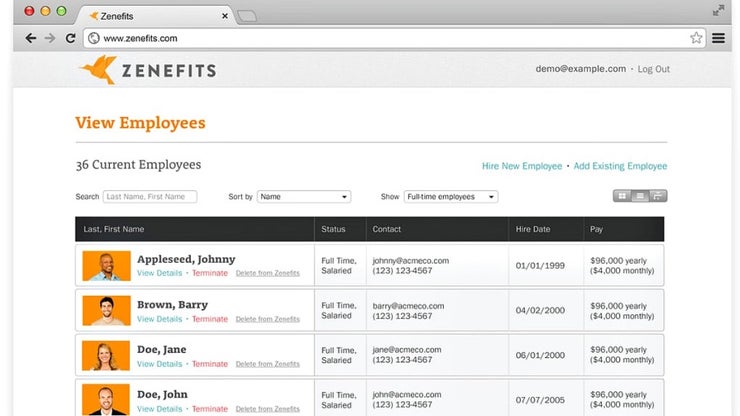This screenshot has width=740, height=416.
Task: Click the address bar showing www.zenefits.com
Action: click(x=395, y=38)
